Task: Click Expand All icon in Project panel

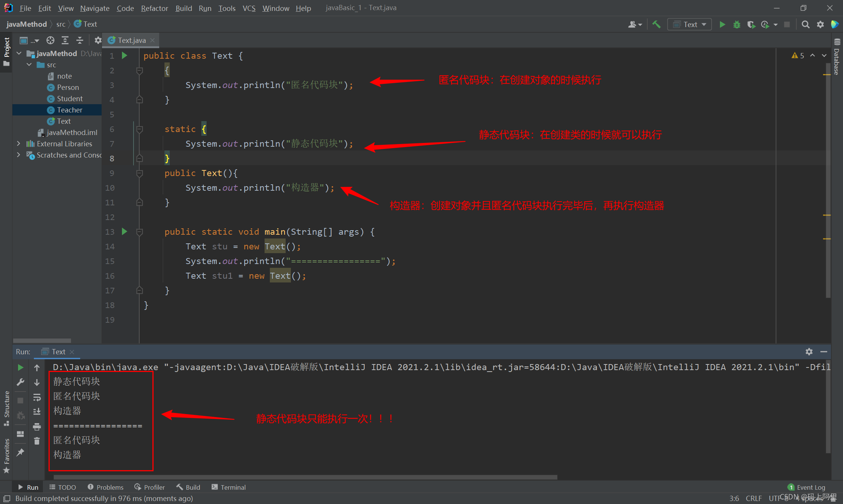Action: click(x=65, y=40)
